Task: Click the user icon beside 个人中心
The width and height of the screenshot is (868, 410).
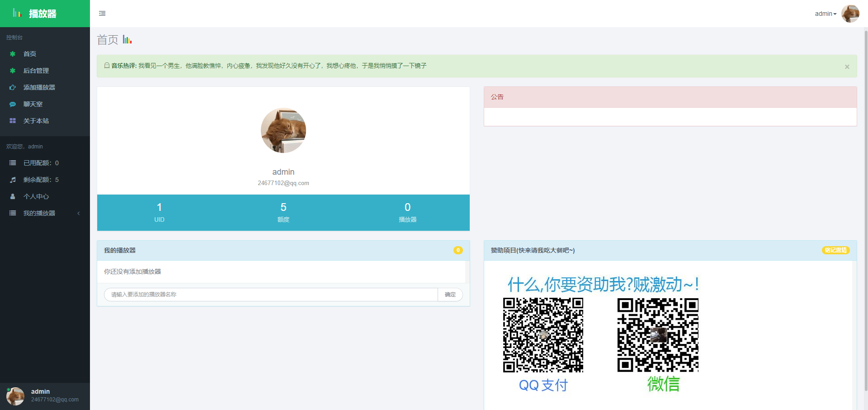Action: pos(13,196)
